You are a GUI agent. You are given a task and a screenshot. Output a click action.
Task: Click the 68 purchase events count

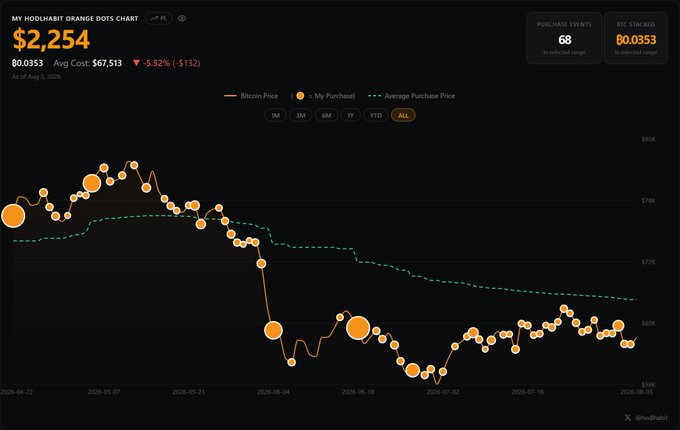pyautogui.click(x=564, y=40)
